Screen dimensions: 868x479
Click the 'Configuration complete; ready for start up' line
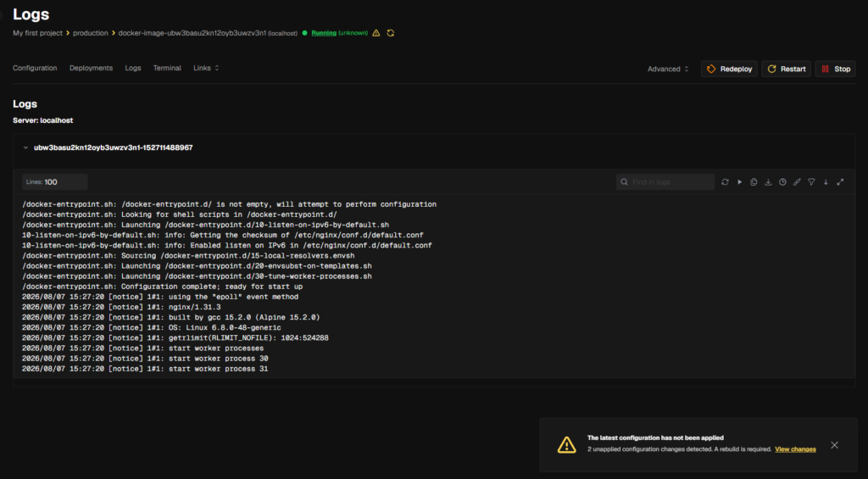click(162, 287)
